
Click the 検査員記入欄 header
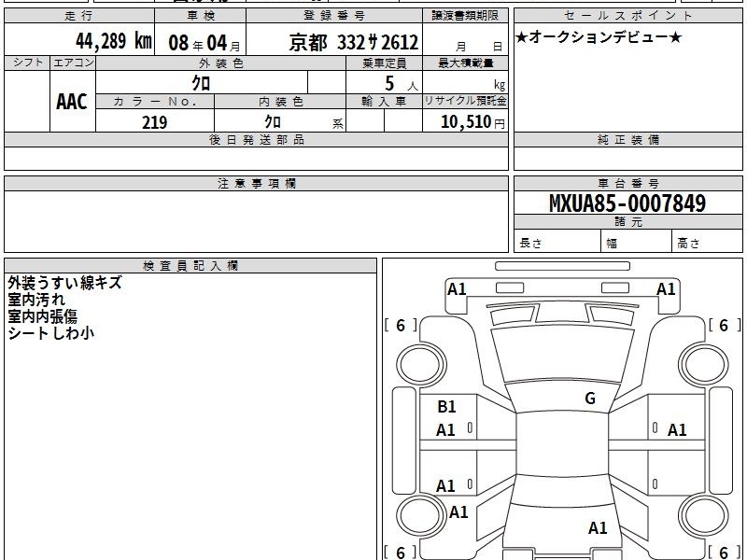coord(190,266)
